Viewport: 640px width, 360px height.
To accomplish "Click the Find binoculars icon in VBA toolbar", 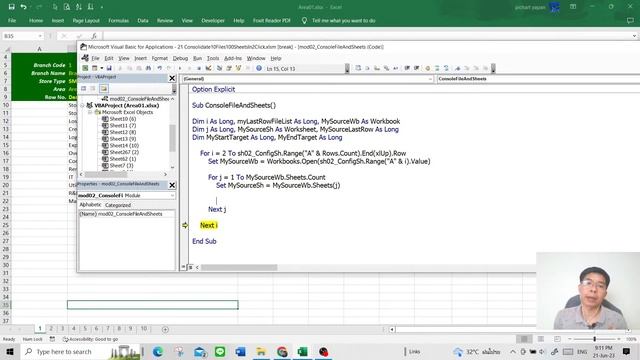I will [x=148, y=68].
